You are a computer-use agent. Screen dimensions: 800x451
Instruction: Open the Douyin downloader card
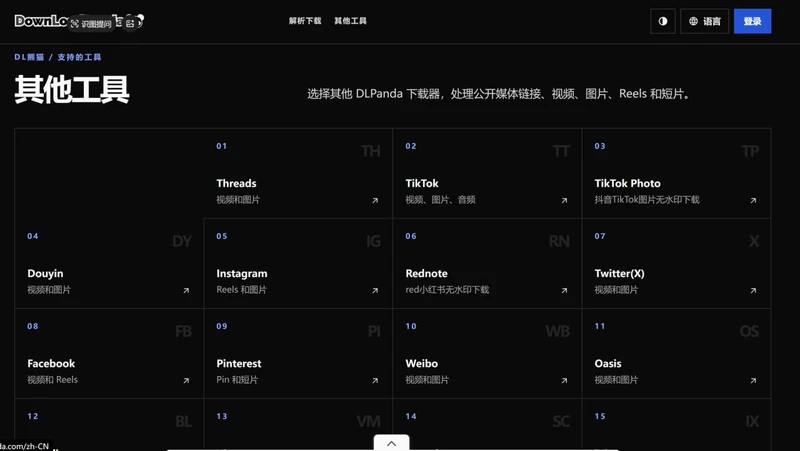point(109,263)
